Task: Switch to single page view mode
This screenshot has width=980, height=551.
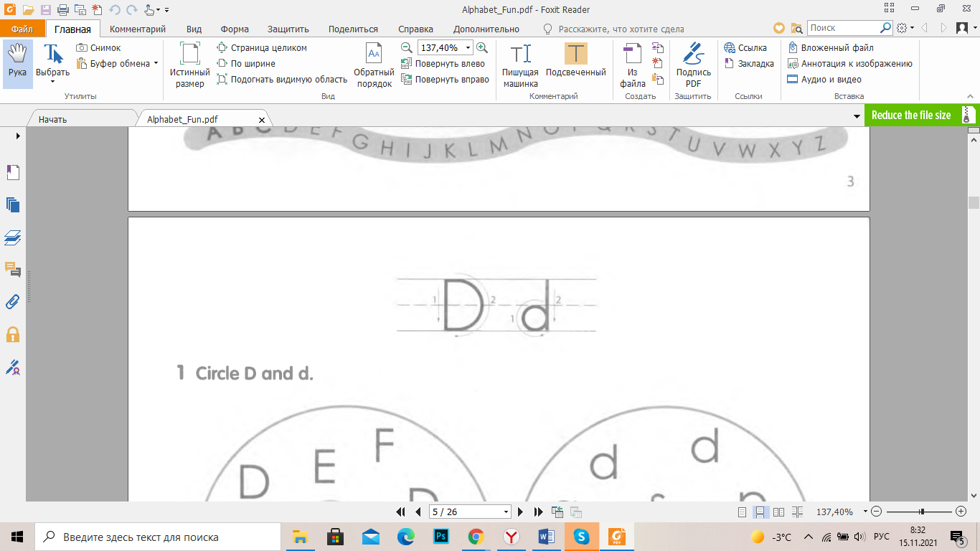Action: tap(743, 512)
